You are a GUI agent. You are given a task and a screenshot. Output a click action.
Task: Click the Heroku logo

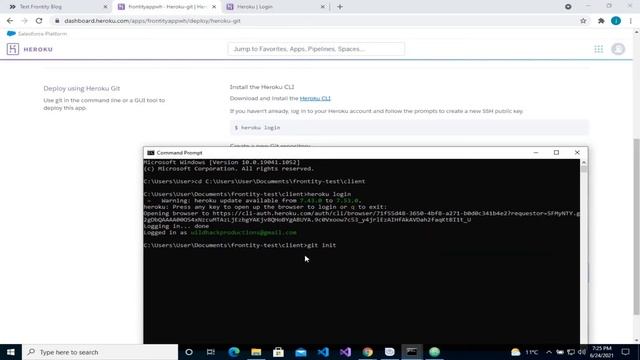click(30, 49)
